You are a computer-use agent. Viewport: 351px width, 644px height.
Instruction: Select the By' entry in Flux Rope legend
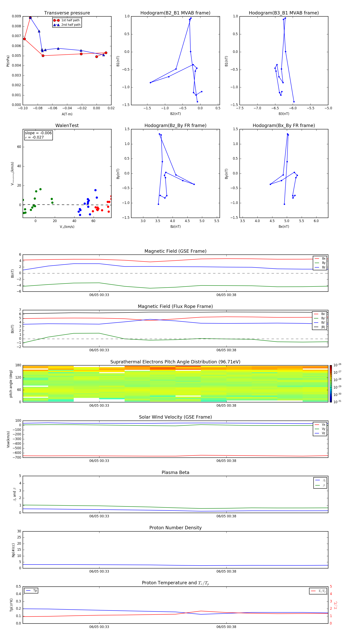(320, 318)
